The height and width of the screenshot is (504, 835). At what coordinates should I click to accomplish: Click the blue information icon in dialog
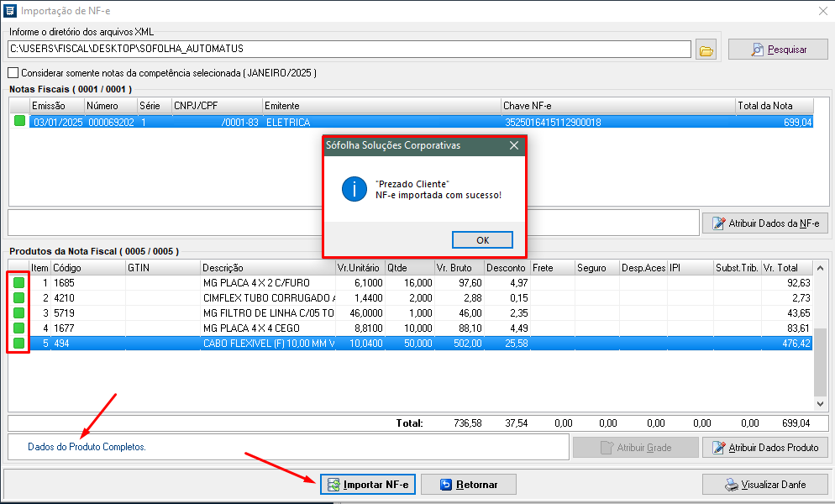pos(354,189)
